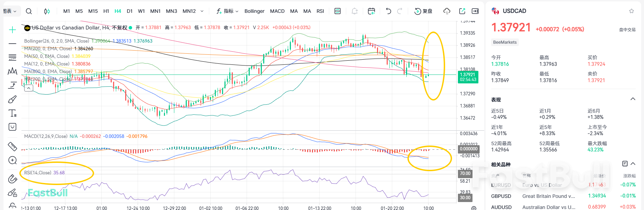This screenshot has width=644, height=210.
Task: Open the price alert bell
Action: [355, 11]
